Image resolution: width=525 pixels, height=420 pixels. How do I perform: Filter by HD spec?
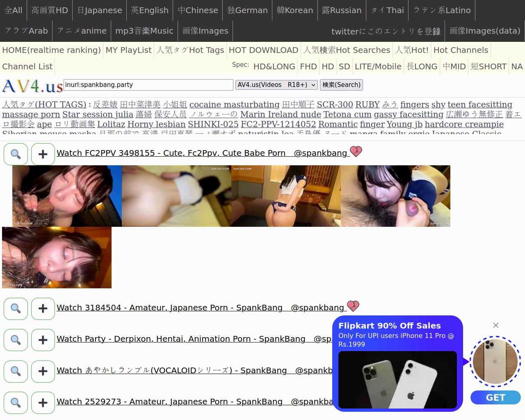click(x=328, y=66)
